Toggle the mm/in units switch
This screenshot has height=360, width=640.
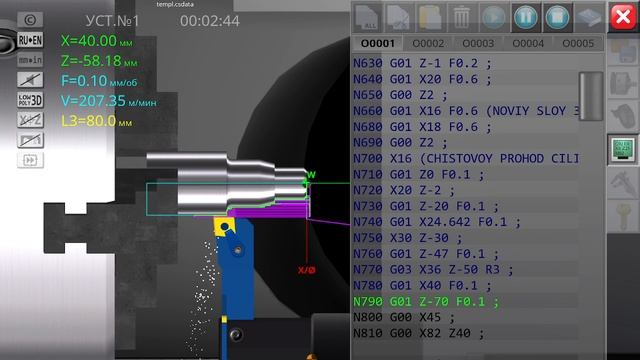tap(30, 60)
